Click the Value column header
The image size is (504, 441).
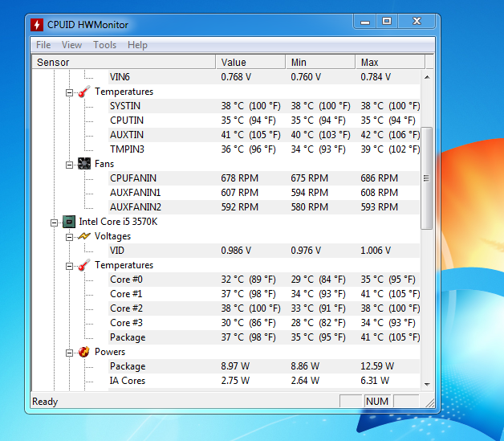pos(250,62)
